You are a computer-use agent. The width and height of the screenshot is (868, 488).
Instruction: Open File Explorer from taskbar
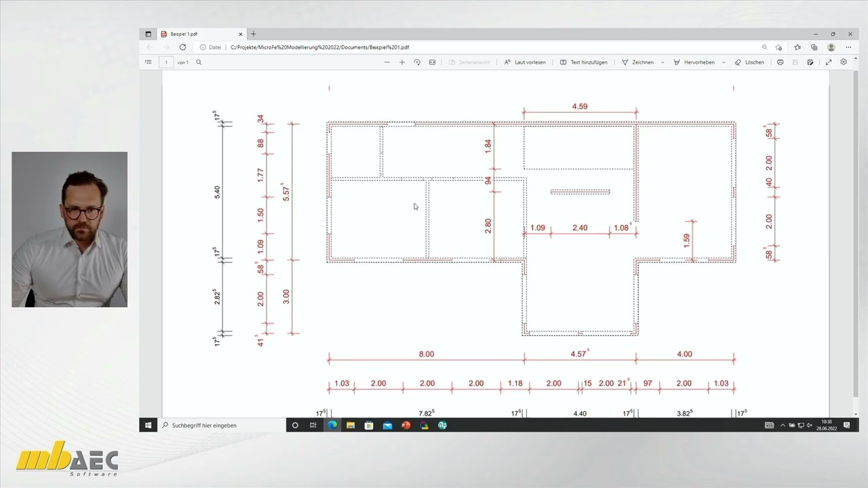pyautogui.click(x=351, y=425)
